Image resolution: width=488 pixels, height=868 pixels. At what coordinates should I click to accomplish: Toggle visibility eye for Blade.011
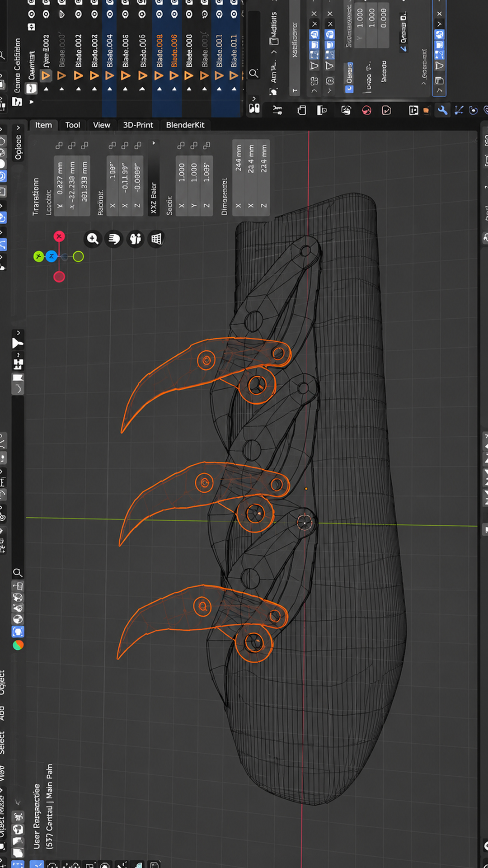pos(234,14)
